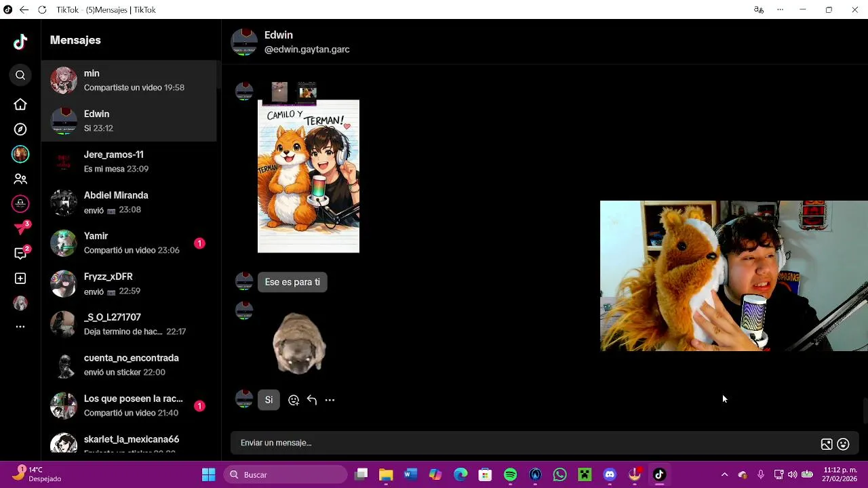The width and height of the screenshot is (868, 488).
Task: Open the Camilo y Terman shared image
Action: coord(309,176)
